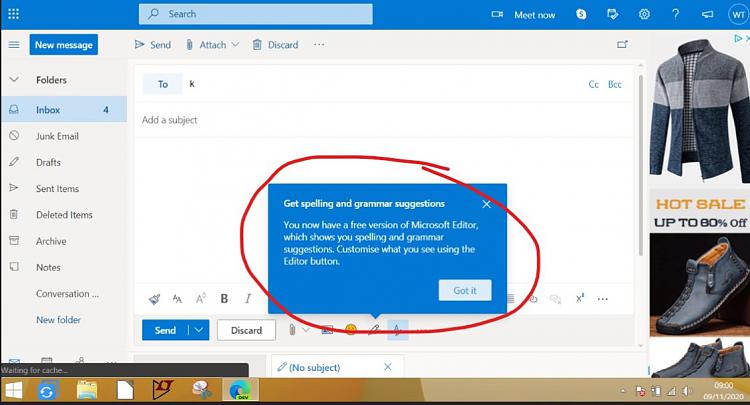Click the Search box
750x405 pixels.
[256, 14]
